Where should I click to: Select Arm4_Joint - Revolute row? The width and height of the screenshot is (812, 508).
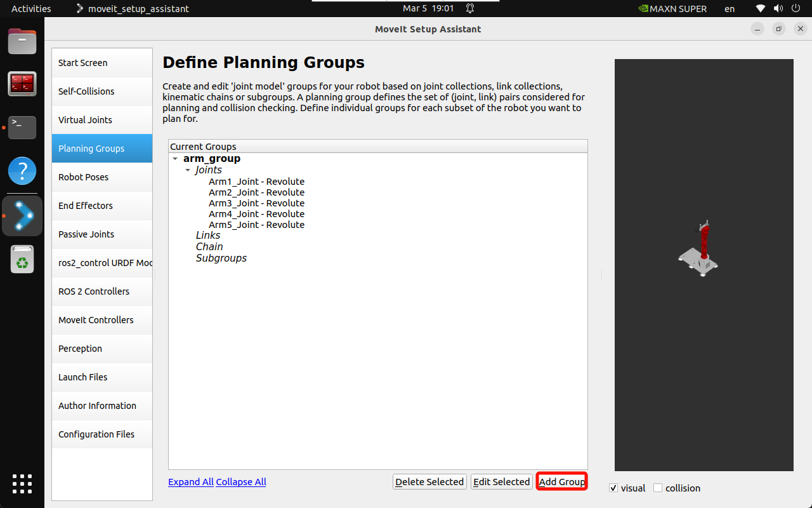pos(256,214)
